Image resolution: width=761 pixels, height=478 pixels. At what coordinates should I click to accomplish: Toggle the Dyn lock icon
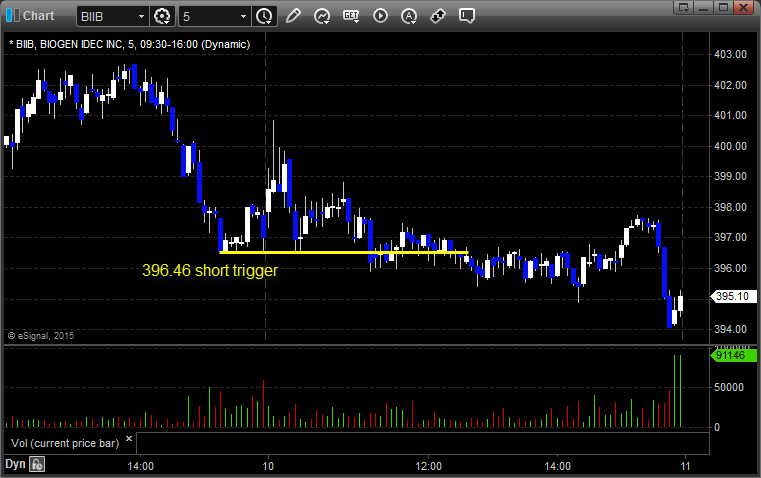coord(37,464)
